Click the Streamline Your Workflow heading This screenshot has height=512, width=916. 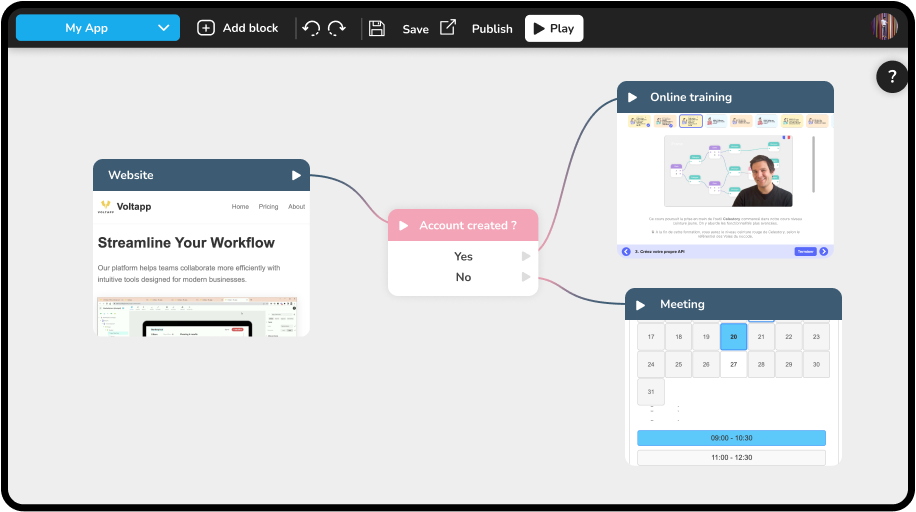point(186,243)
